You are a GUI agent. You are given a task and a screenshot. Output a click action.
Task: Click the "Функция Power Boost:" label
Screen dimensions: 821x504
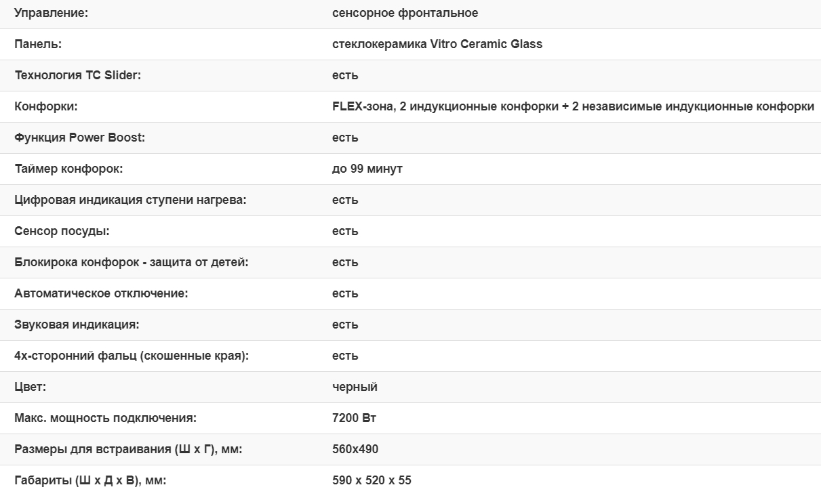[x=80, y=138]
